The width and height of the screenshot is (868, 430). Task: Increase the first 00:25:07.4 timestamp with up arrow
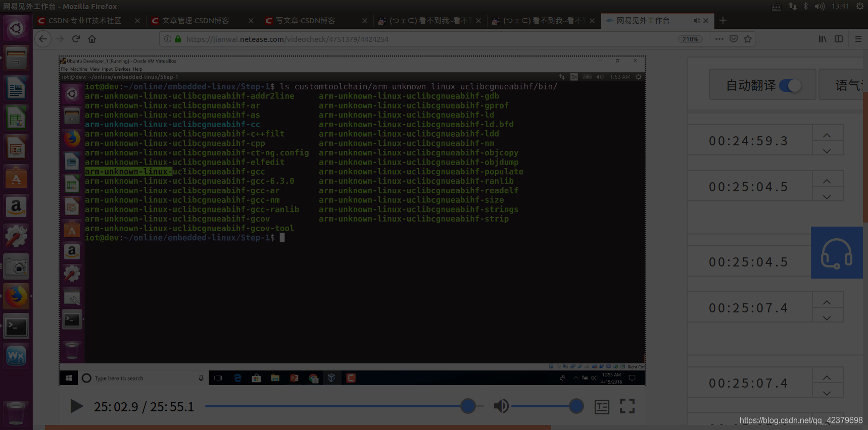click(827, 302)
